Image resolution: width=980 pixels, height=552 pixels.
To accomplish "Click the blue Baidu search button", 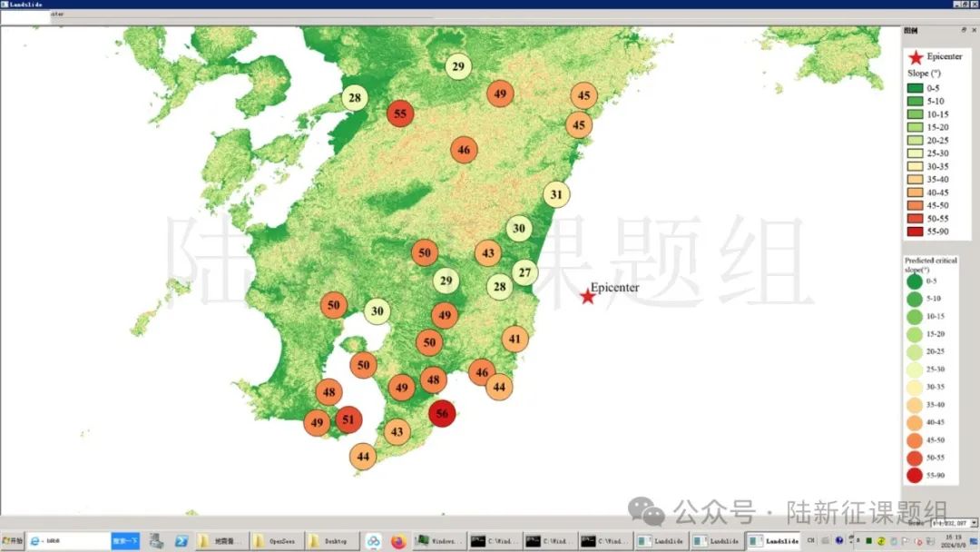I will pyautogui.click(x=125, y=541).
